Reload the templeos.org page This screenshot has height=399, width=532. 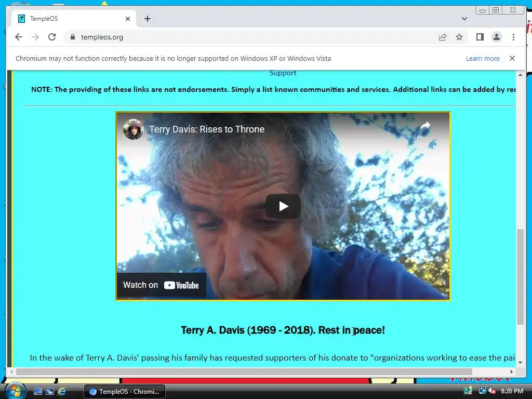pos(52,37)
